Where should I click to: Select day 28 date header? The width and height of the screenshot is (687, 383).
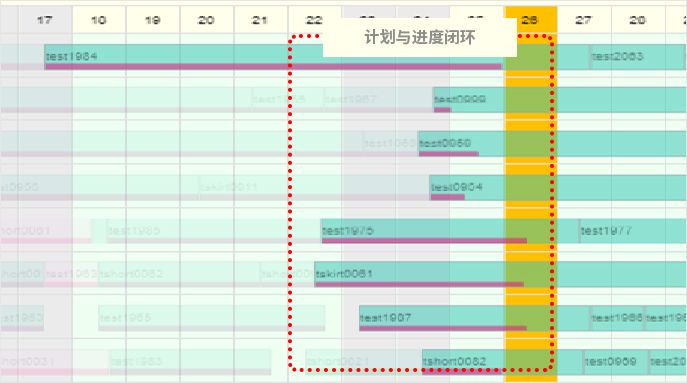638,20
